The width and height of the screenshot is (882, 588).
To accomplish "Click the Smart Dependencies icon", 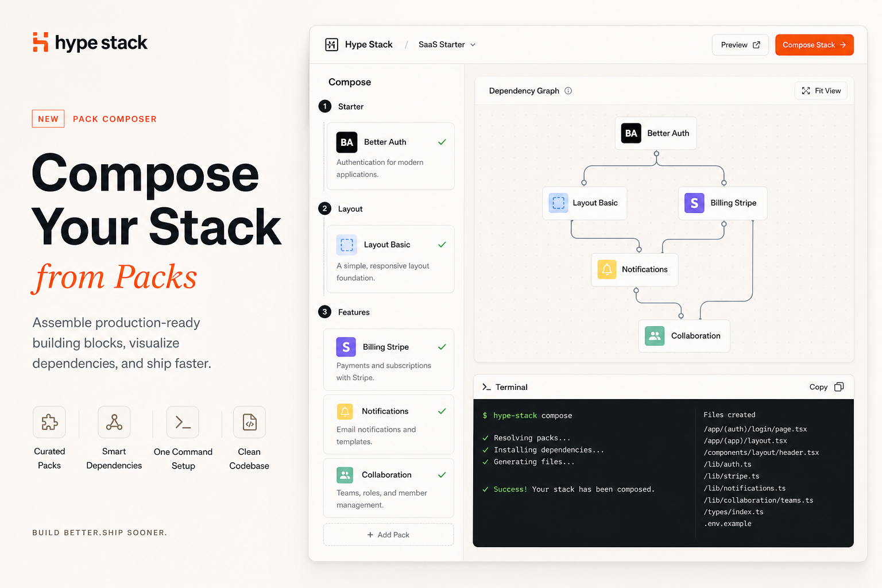I will 114,422.
